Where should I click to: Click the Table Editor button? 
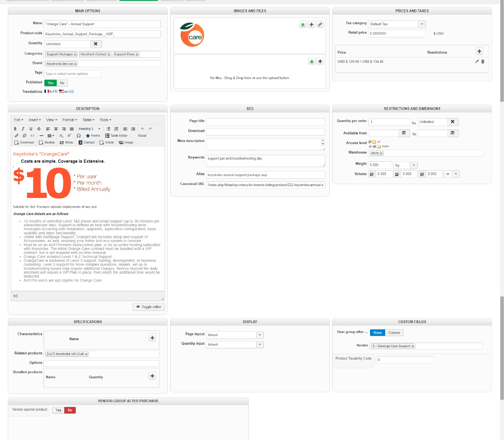point(116,136)
